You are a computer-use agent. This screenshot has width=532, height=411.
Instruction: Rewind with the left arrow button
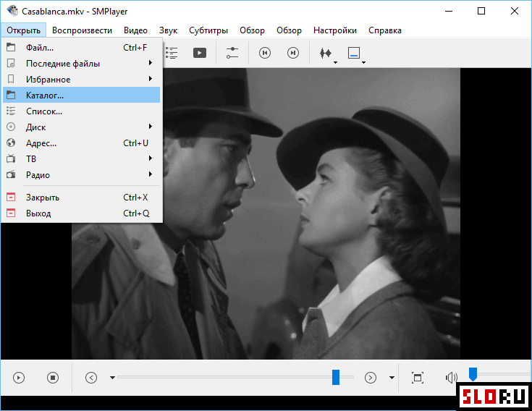[91, 378]
